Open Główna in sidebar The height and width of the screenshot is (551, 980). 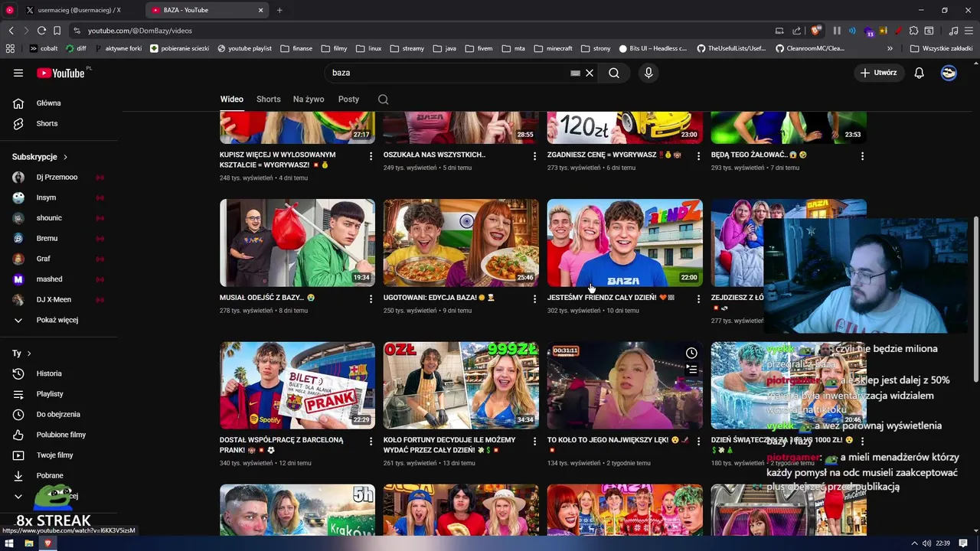(58, 103)
